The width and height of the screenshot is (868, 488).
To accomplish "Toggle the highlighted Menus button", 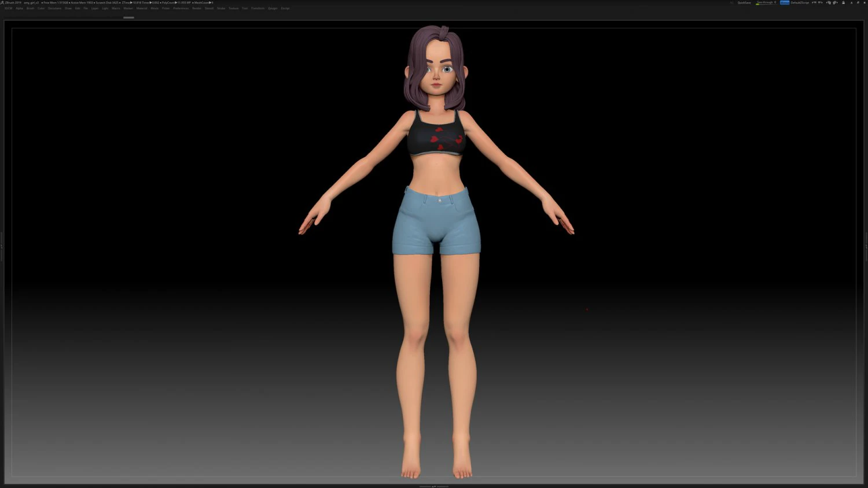I will [785, 2].
